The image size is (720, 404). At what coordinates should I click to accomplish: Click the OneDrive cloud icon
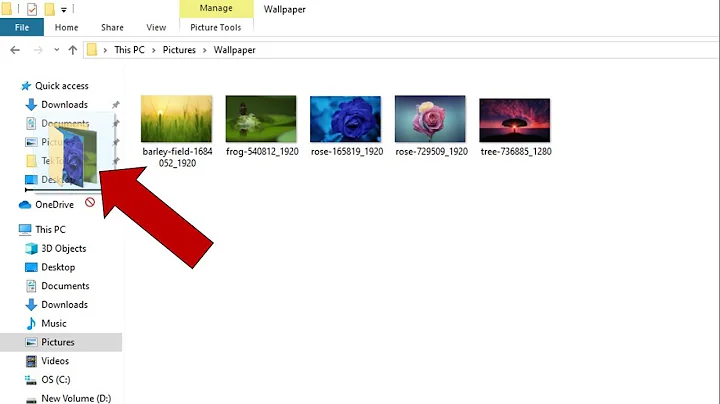coord(25,205)
